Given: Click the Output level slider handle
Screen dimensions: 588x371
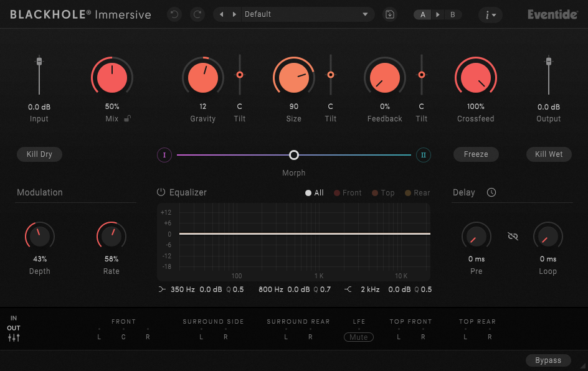Looking at the screenshot, I should point(549,61).
